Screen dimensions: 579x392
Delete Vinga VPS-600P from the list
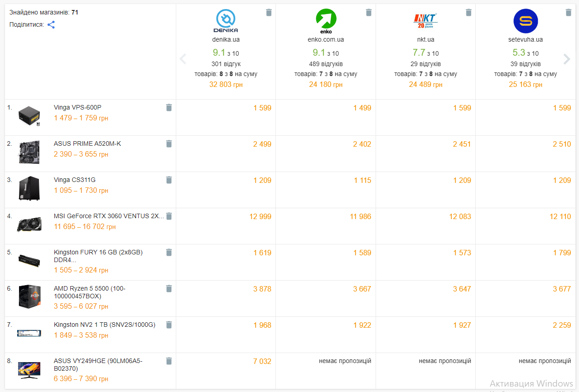[169, 107]
